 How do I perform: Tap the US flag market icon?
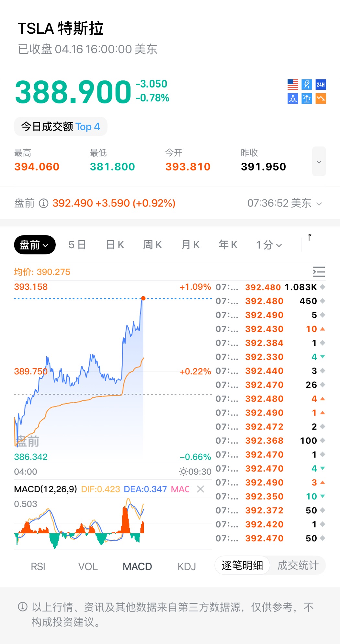click(x=293, y=85)
